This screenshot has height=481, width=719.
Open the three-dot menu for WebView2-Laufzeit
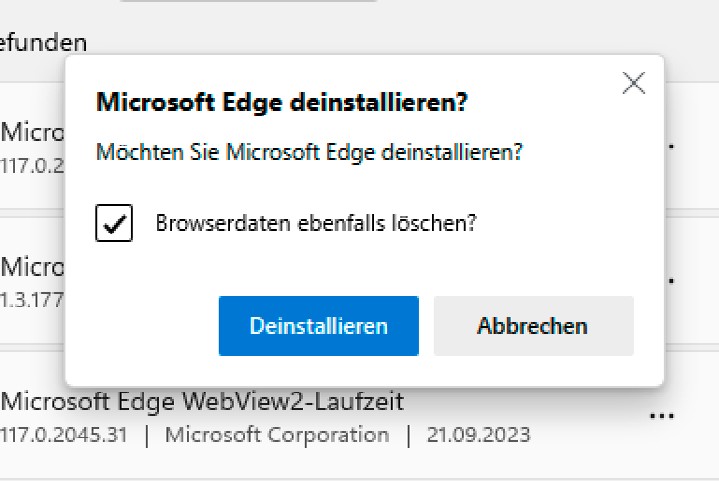point(661,416)
